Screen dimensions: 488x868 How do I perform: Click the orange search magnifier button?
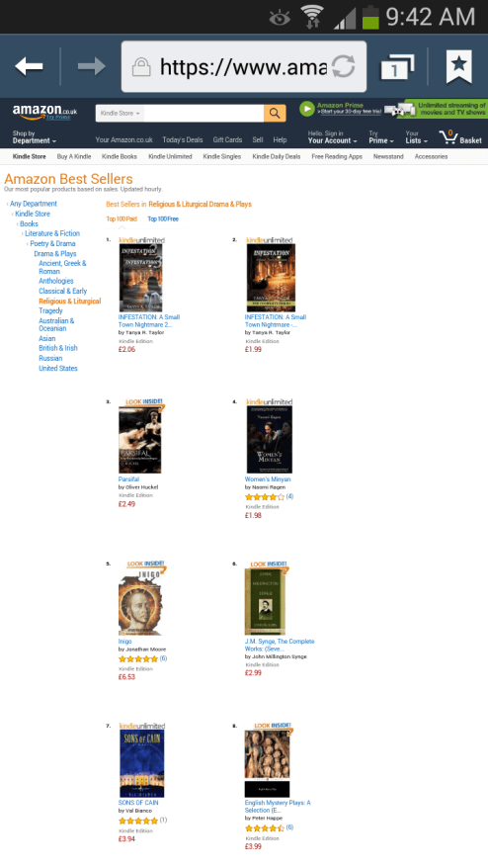(x=275, y=113)
